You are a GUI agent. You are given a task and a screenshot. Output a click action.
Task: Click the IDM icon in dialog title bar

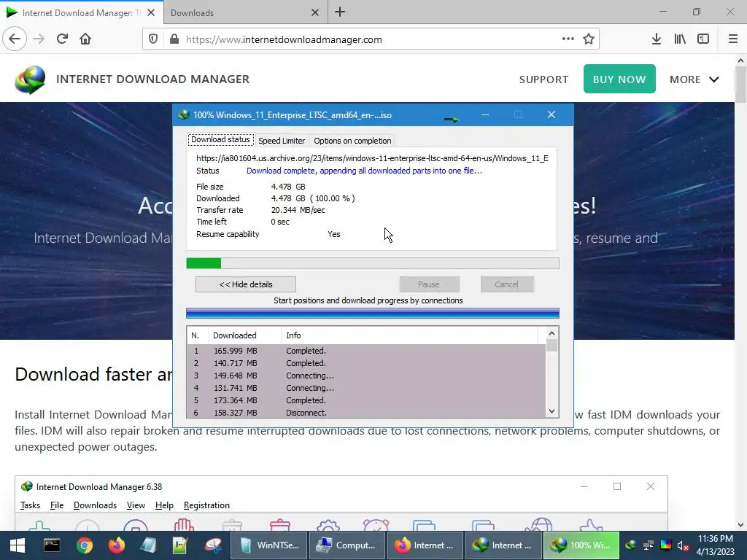[x=183, y=114]
